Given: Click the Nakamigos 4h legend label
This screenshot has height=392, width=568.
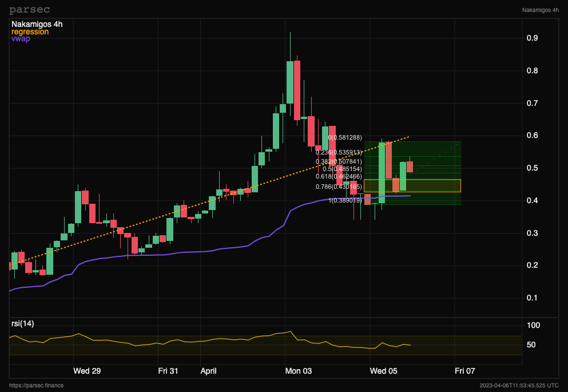Looking at the screenshot, I should point(37,24).
